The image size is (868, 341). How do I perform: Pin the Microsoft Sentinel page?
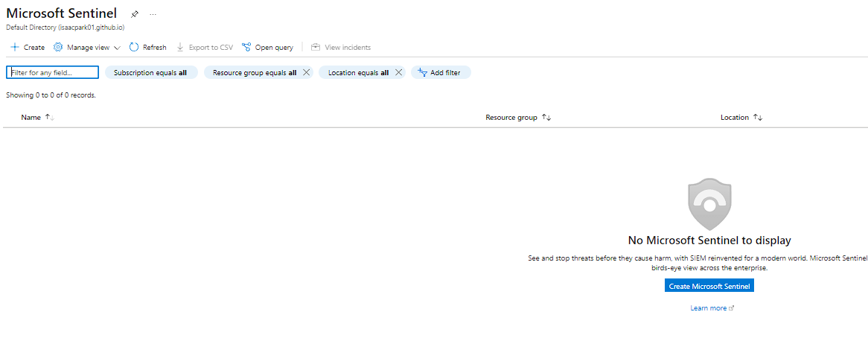[135, 14]
